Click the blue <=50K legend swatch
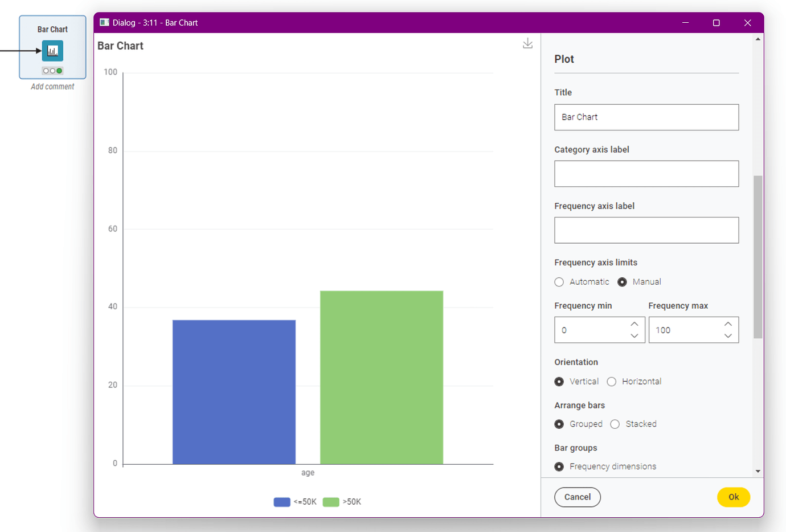 (x=282, y=502)
